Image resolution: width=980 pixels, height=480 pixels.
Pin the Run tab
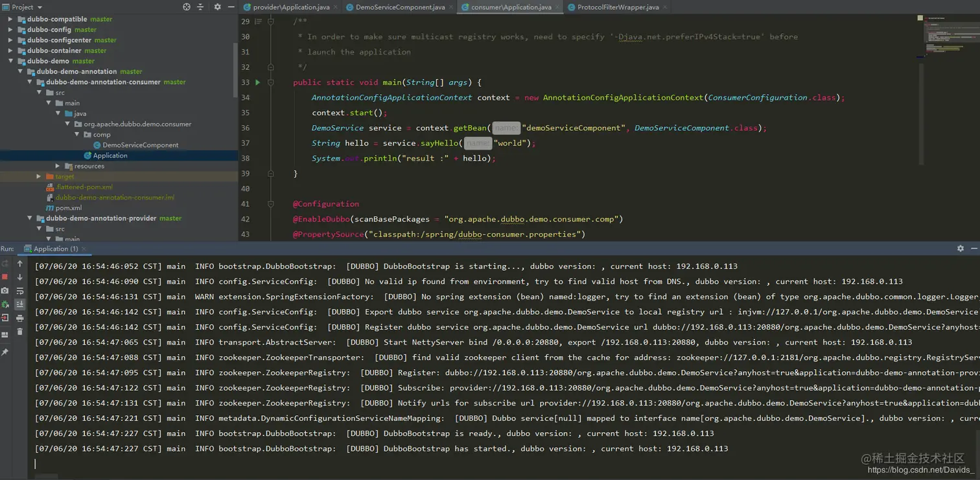pyautogui.click(x=5, y=352)
